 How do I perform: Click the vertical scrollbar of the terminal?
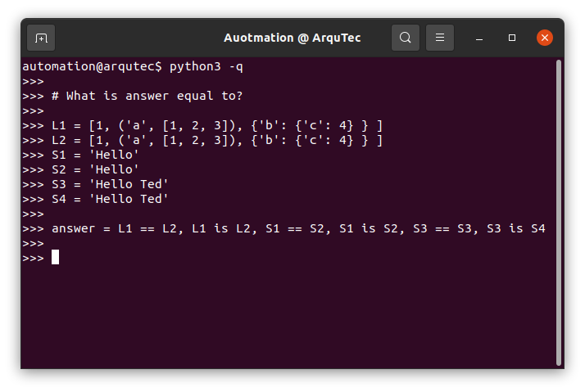pos(559,213)
